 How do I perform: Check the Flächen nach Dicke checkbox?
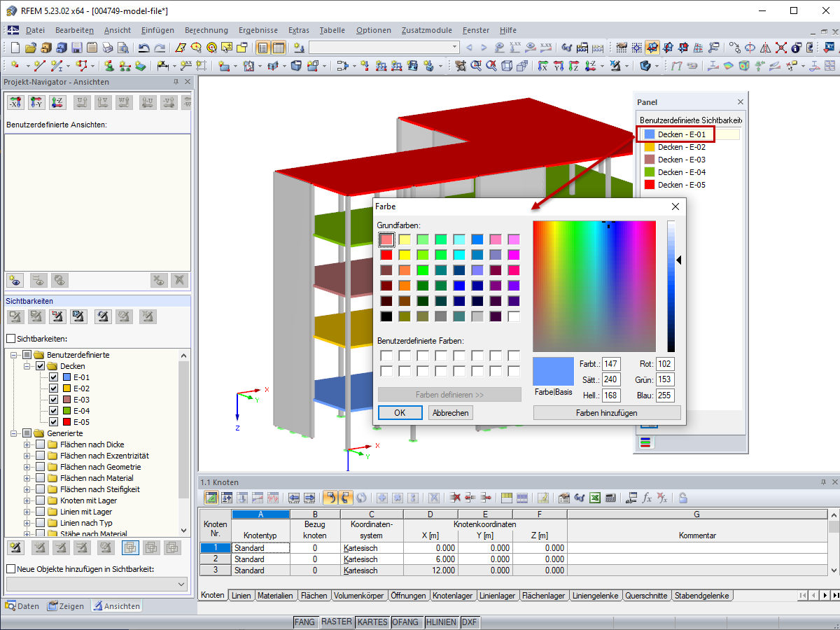tap(41, 444)
